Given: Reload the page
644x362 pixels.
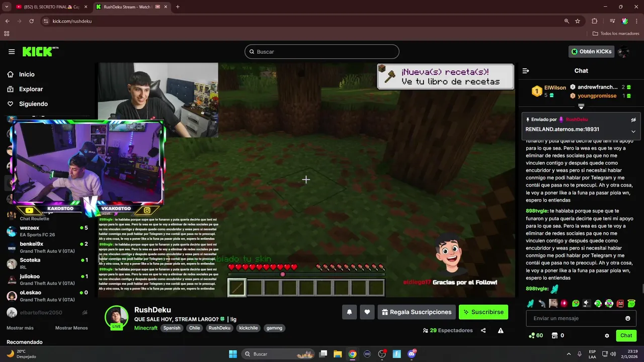Looking at the screenshot, I should coord(31,21).
